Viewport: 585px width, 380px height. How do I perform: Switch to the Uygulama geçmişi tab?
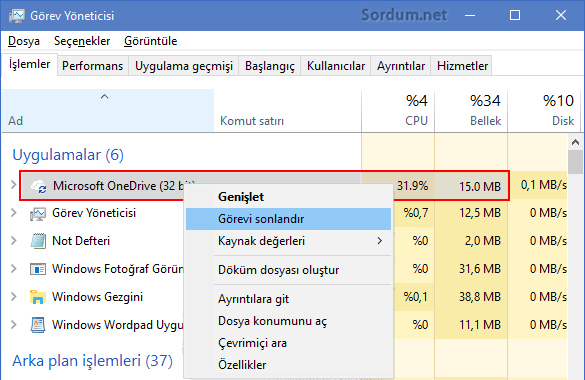pyautogui.click(x=184, y=66)
